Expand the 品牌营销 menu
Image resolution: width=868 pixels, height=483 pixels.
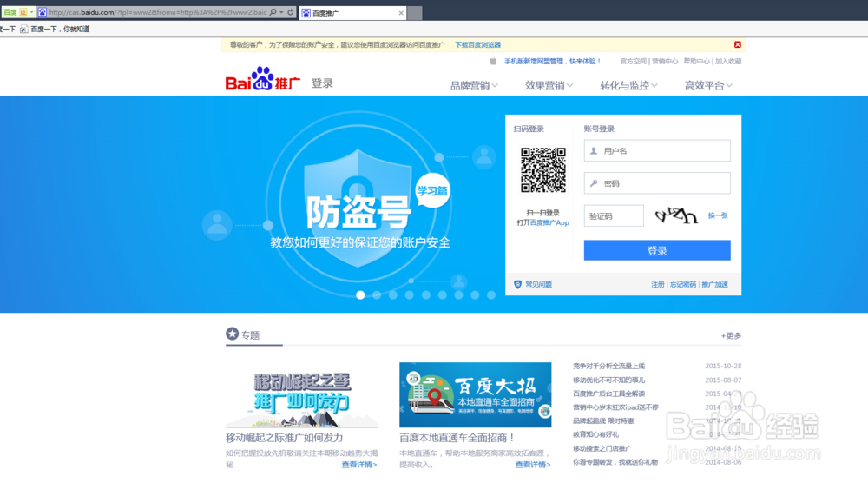tap(474, 85)
